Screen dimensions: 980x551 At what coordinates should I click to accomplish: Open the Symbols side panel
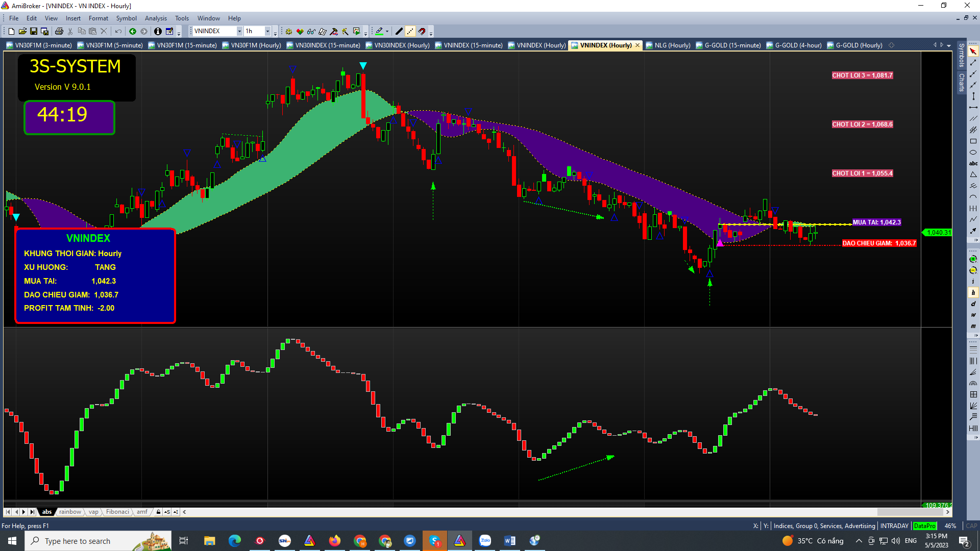[962, 55]
